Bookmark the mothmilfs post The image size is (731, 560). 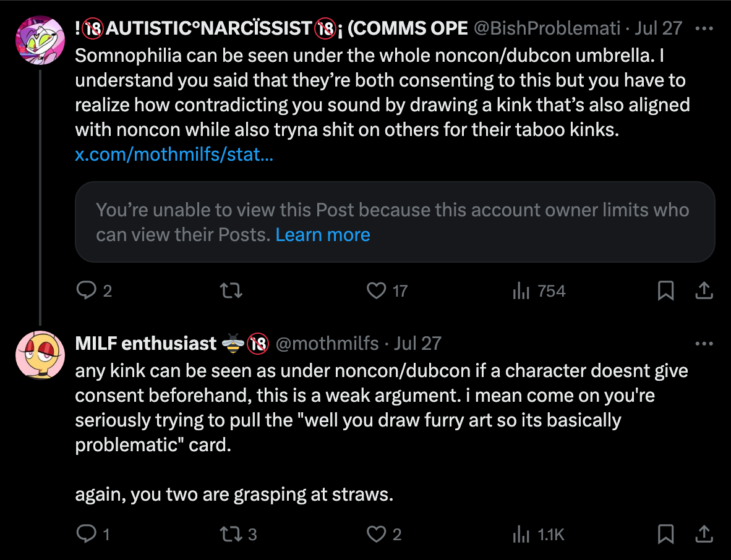click(x=665, y=534)
